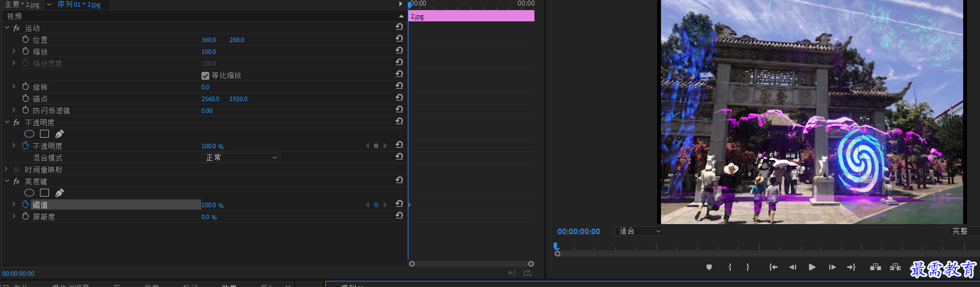Image resolution: width=980 pixels, height=287 pixels.
Task: Click the play-only-audio icon in effect controls
Action: pos(512,273)
